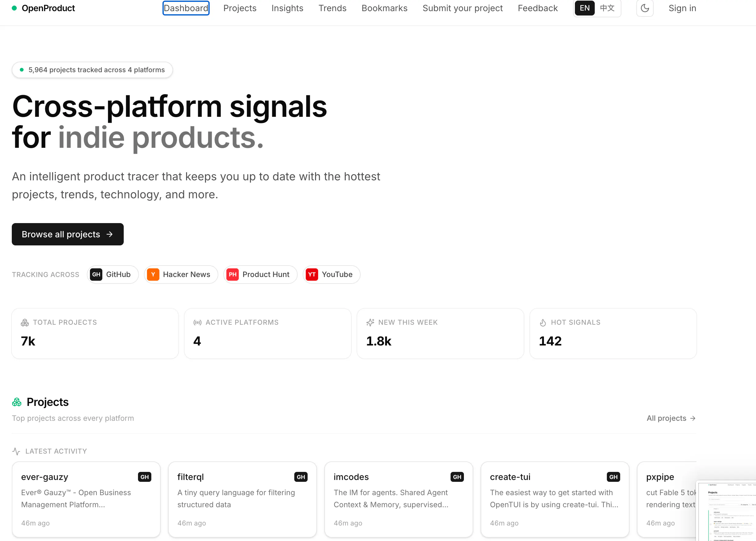Click the arrow on Browse all projects
The image size is (756, 541).
point(109,234)
